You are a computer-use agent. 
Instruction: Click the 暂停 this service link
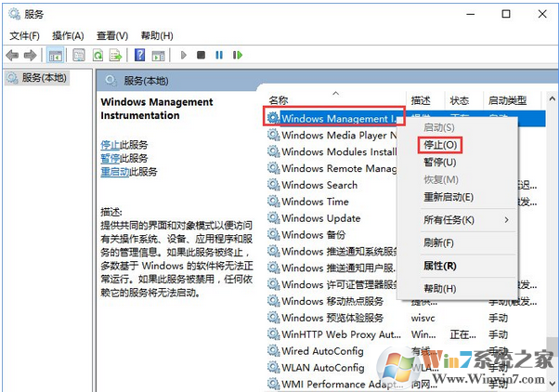(x=110, y=158)
